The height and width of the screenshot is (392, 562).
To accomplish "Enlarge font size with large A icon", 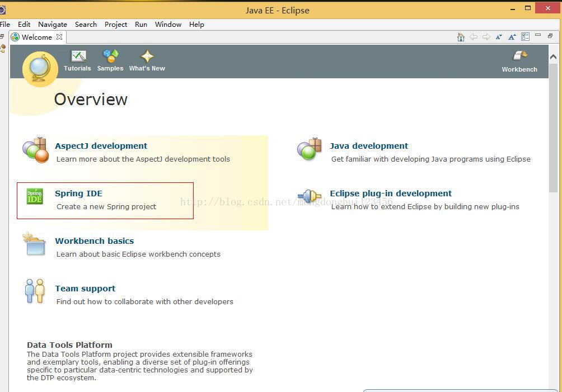I will point(512,37).
